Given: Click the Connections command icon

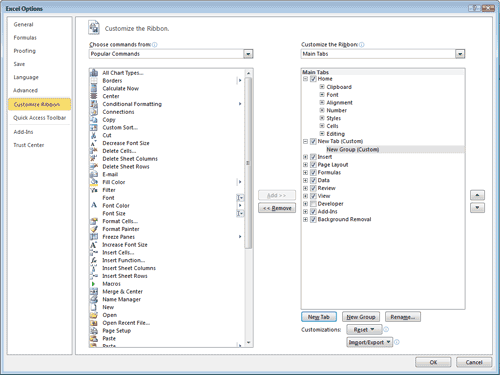Looking at the screenshot, I should pos(94,112).
